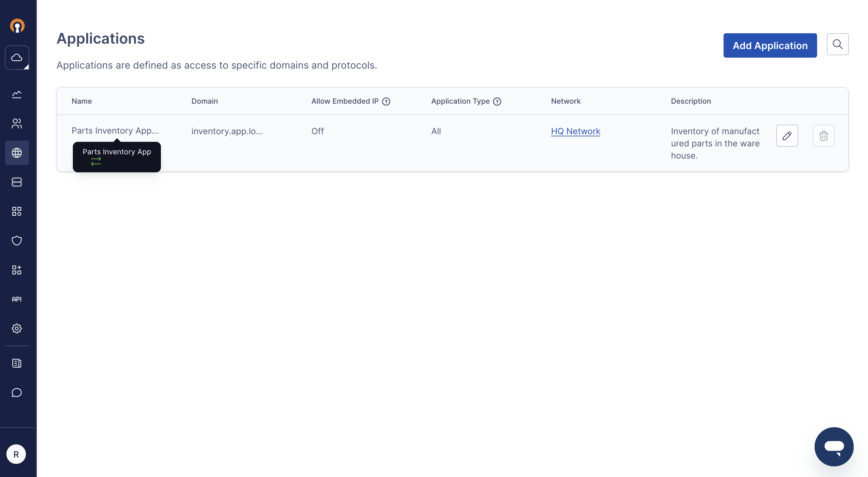This screenshot has width=868, height=477.
Task: Select the cloud network icon in the sidebar
Action: (17, 57)
